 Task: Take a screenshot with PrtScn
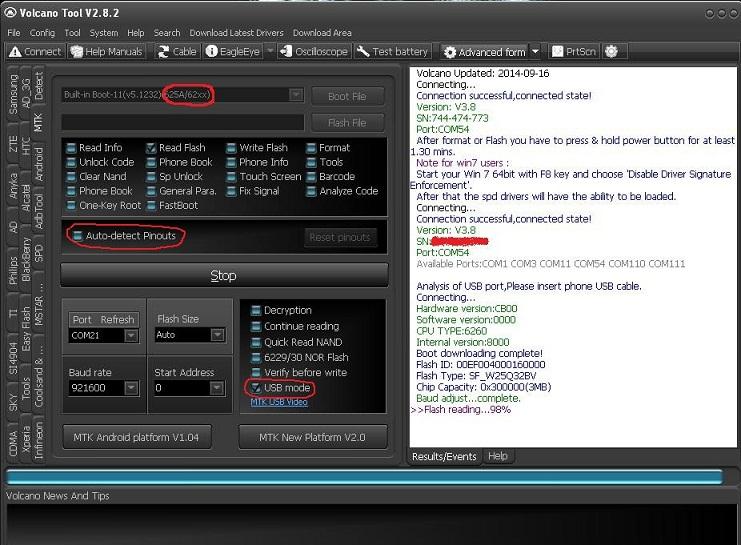[574, 52]
